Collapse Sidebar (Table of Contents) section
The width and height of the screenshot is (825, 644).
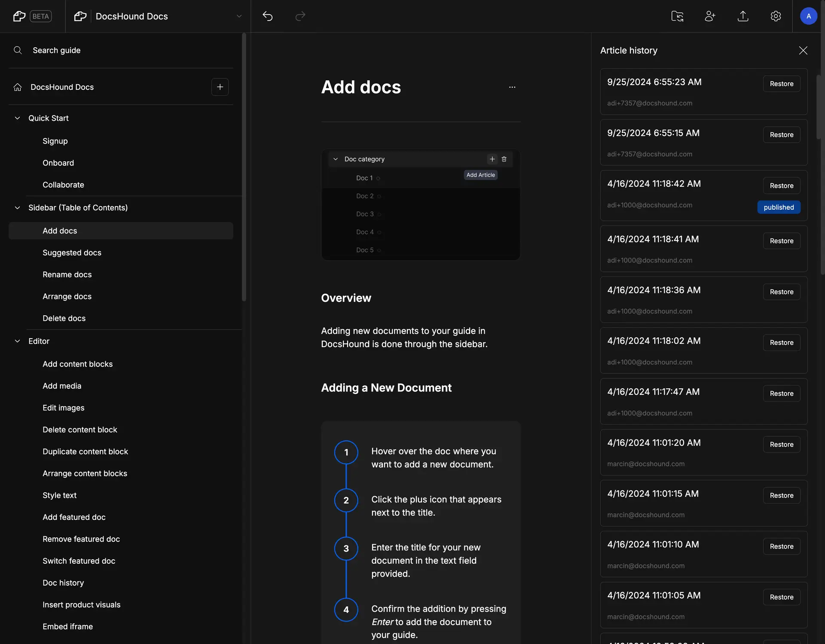tap(18, 208)
